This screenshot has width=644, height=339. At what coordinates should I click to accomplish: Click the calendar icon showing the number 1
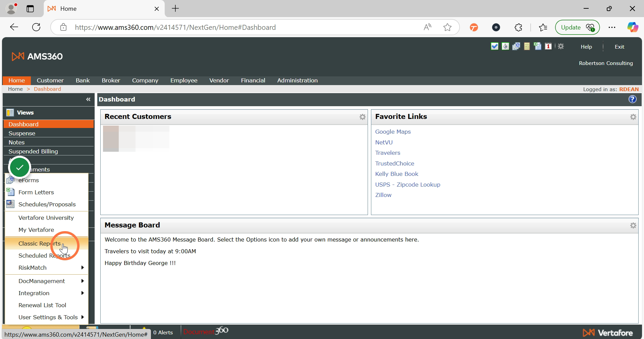tap(548, 46)
